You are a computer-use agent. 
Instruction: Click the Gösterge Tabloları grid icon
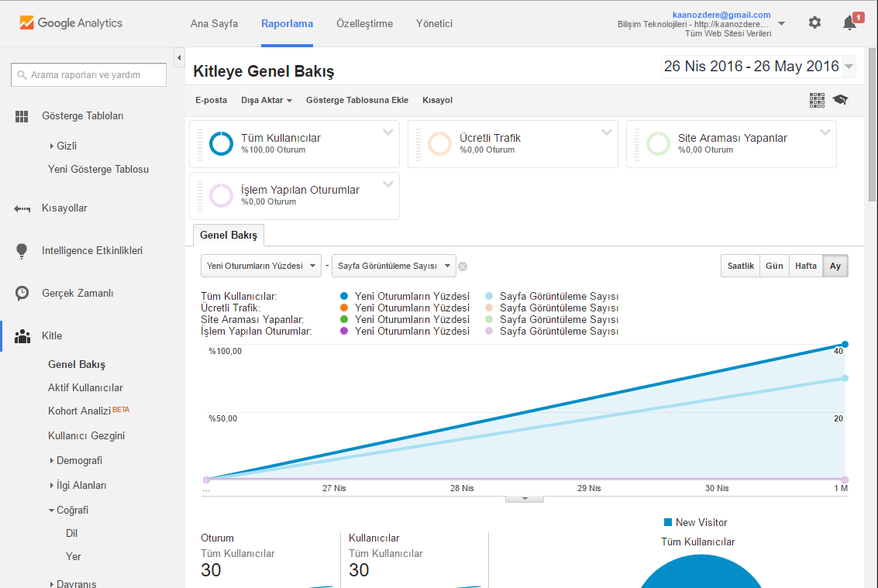click(22, 116)
